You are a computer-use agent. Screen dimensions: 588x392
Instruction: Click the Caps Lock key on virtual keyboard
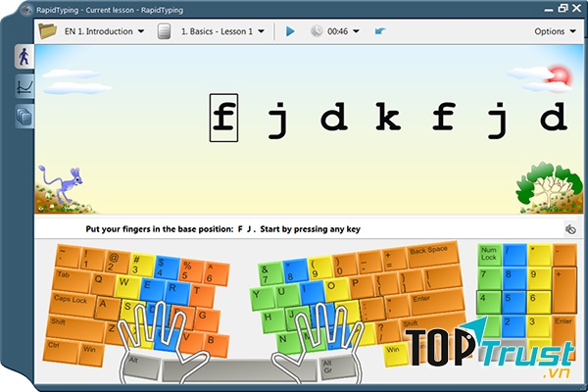(x=73, y=304)
